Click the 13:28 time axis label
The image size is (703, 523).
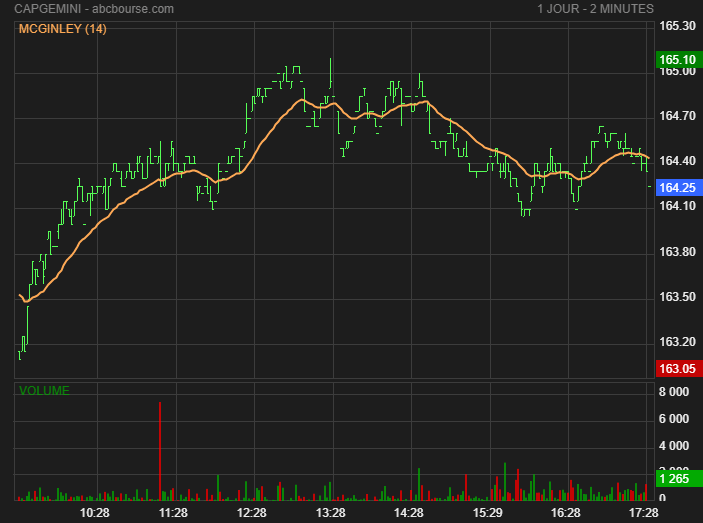click(330, 513)
